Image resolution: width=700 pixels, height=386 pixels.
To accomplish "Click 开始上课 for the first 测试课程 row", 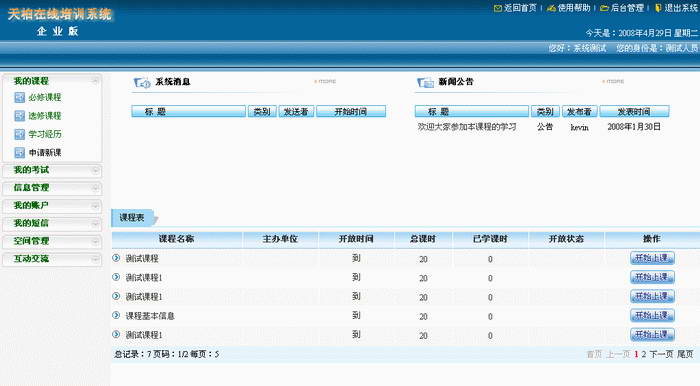I will point(652,258).
